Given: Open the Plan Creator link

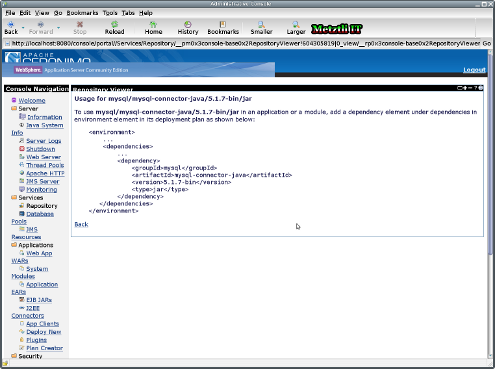Looking at the screenshot, I should 45,348.
